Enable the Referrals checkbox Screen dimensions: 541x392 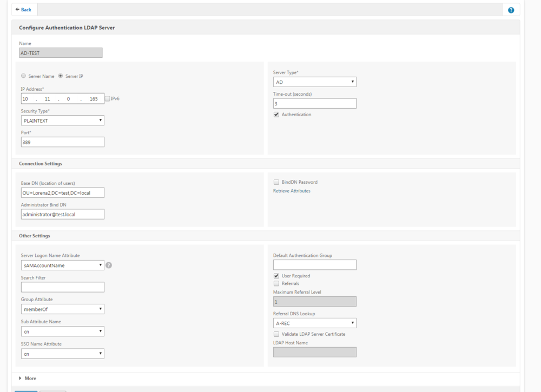tap(276, 283)
